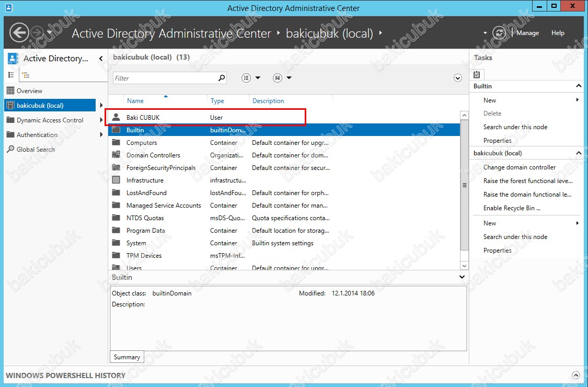Expand Dynamic Access Control arrow
Image resolution: width=588 pixels, height=387 pixels.
(x=101, y=120)
